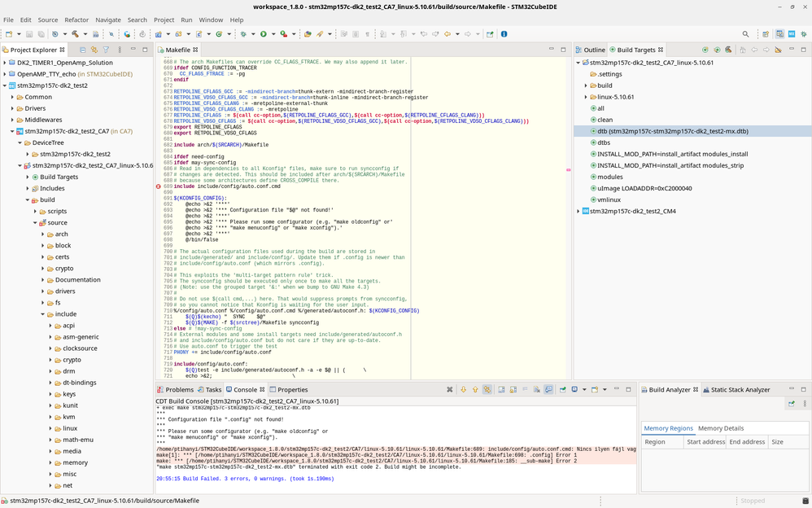Switch to the Debug perspective icon
This screenshot has width=812, height=508.
(804, 34)
